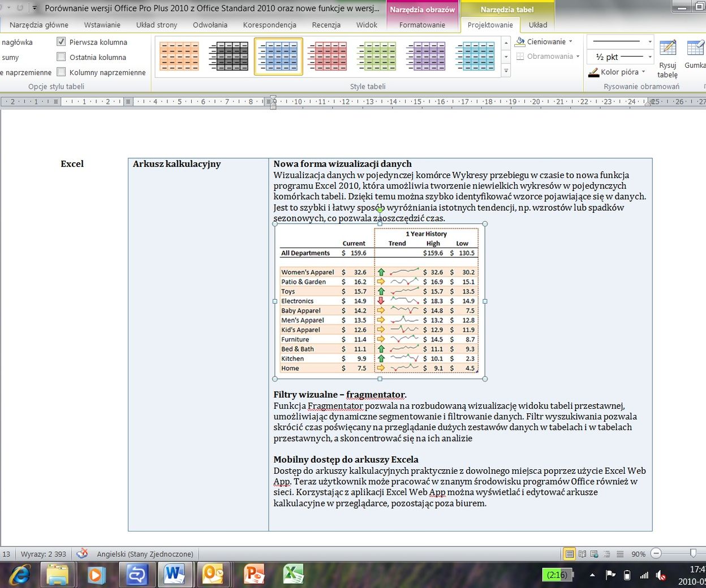This screenshot has height=588, width=706.
Task: Click the blue two-arrows taskbar icon
Action: (136, 575)
